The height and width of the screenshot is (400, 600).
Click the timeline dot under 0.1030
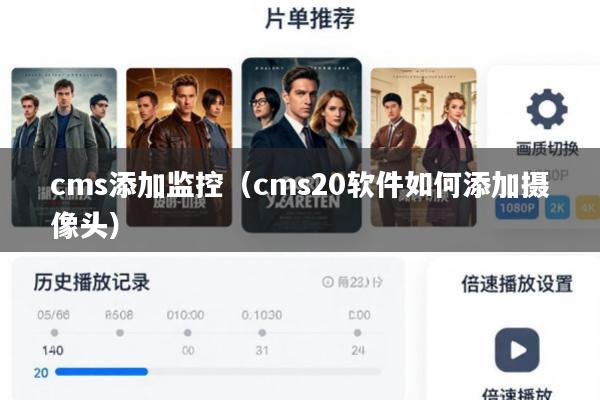coord(262,333)
